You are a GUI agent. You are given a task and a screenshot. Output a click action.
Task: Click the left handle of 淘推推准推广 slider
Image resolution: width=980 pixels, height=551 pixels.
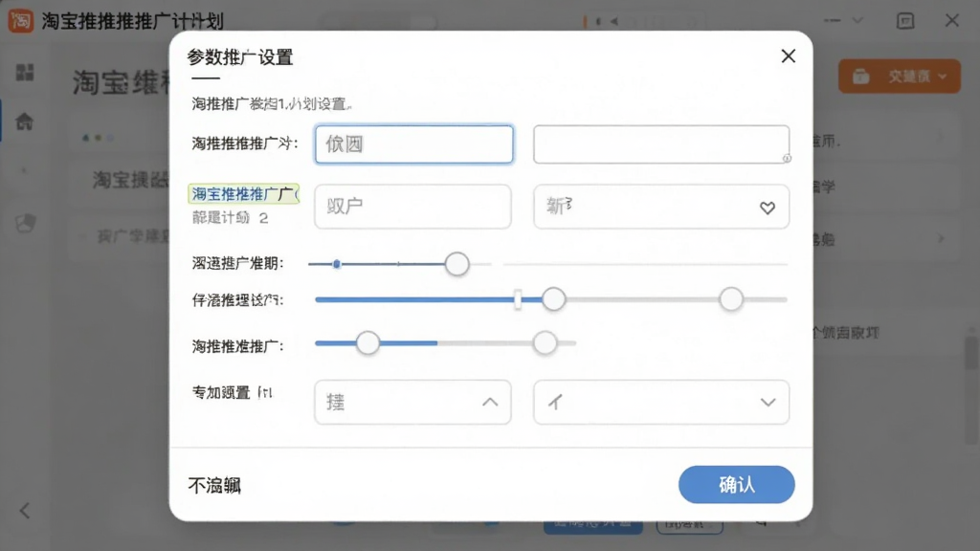coord(367,342)
